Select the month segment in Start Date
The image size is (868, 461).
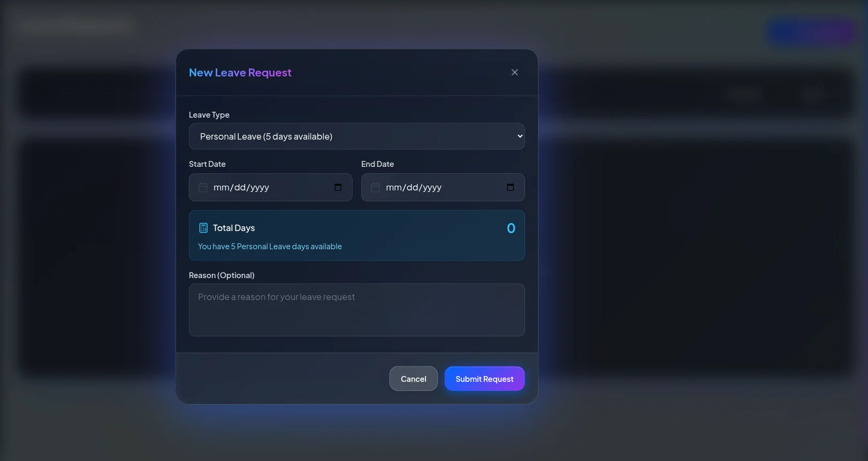pos(222,187)
